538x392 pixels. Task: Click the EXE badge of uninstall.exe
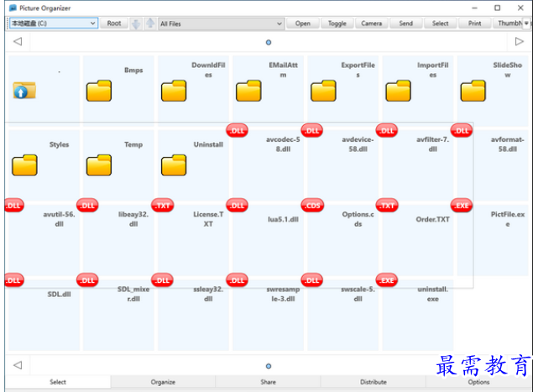pos(387,280)
